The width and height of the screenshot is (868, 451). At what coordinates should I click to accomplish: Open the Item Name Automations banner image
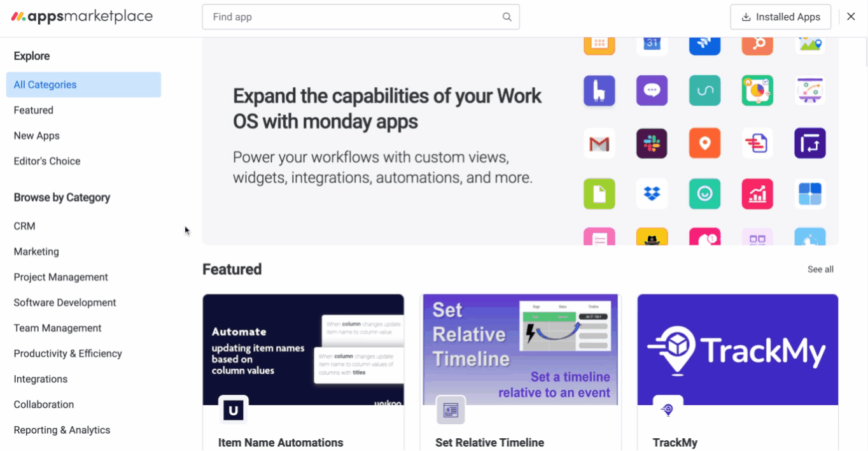304,350
